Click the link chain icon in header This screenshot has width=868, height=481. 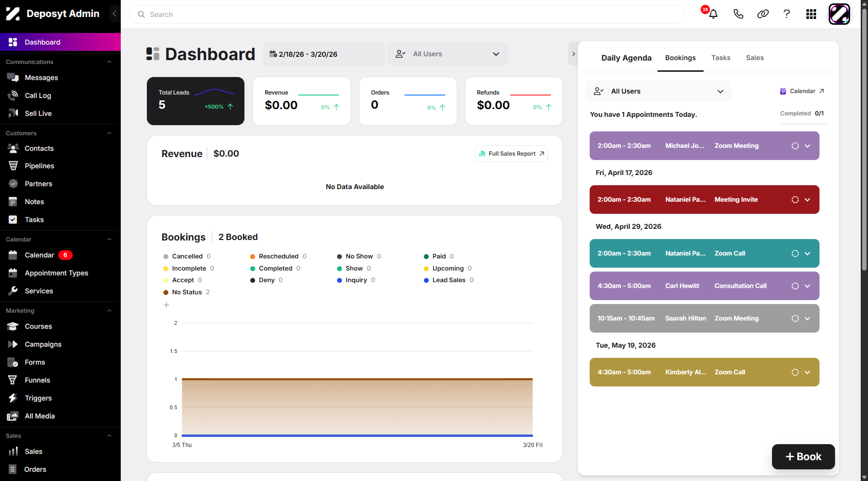tap(763, 14)
